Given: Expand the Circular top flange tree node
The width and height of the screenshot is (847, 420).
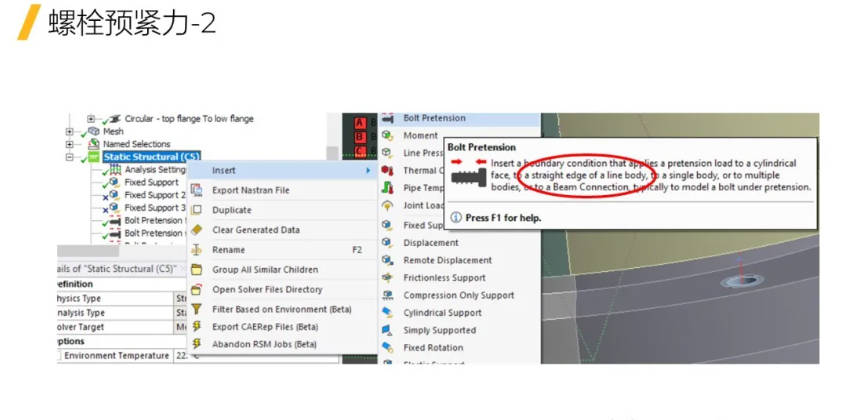Looking at the screenshot, I should click(x=91, y=119).
